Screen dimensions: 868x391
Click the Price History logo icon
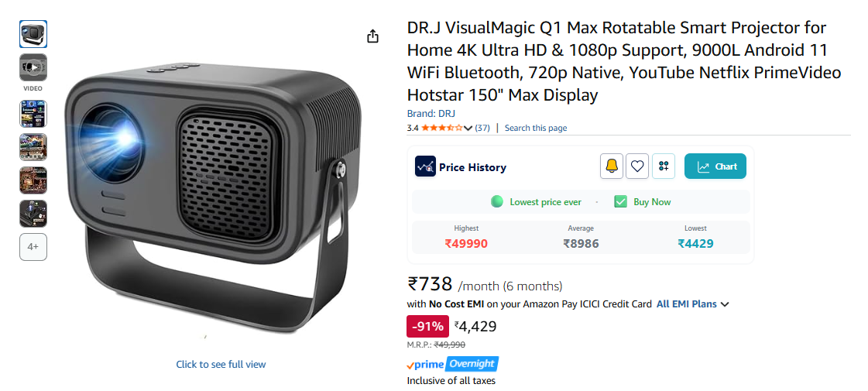click(x=425, y=166)
